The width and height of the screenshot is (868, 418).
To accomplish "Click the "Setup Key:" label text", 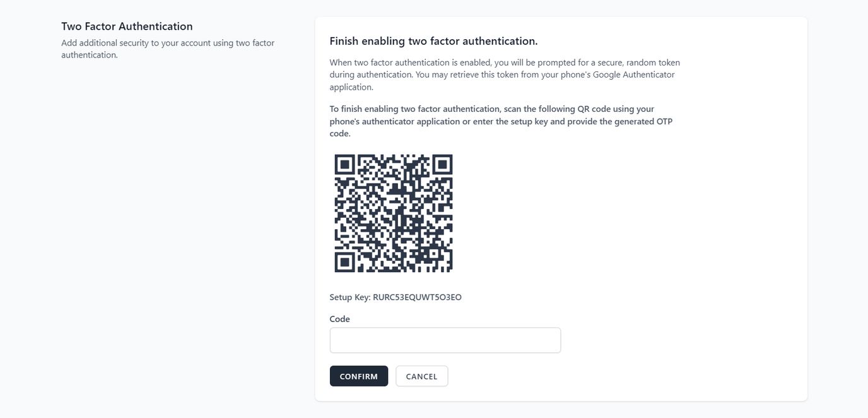I will click(x=349, y=297).
